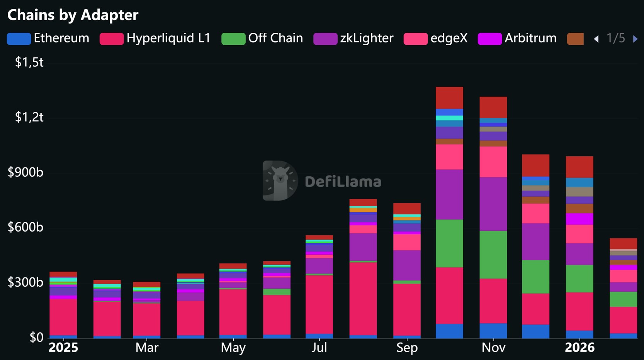Hide the Off Chain series
This screenshot has height=360, width=644.
pyautogui.click(x=275, y=38)
